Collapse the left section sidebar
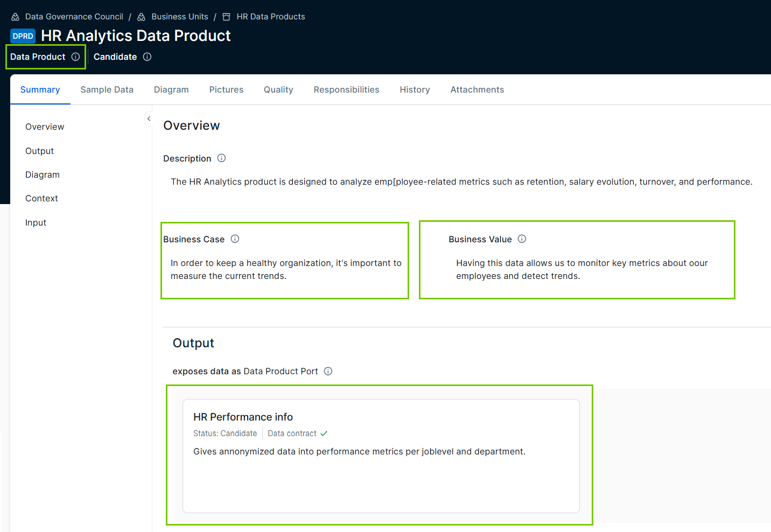 [149, 118]
